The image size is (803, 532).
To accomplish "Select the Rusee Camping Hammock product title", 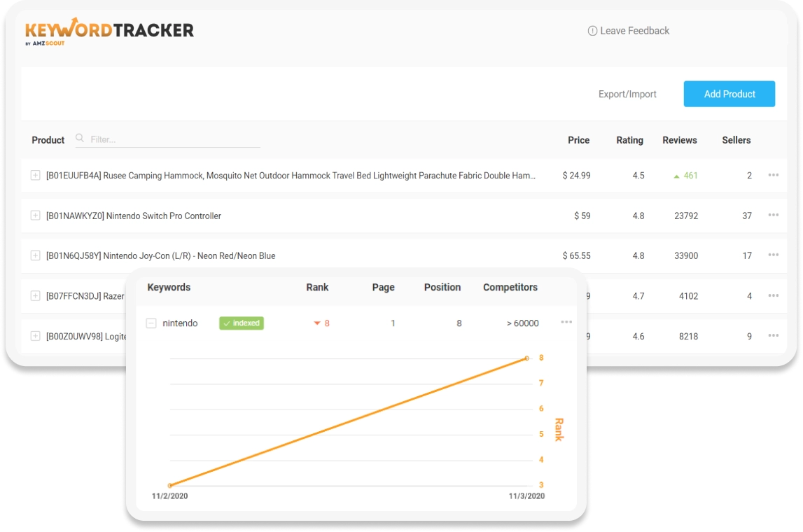I will tap(291, 176).
